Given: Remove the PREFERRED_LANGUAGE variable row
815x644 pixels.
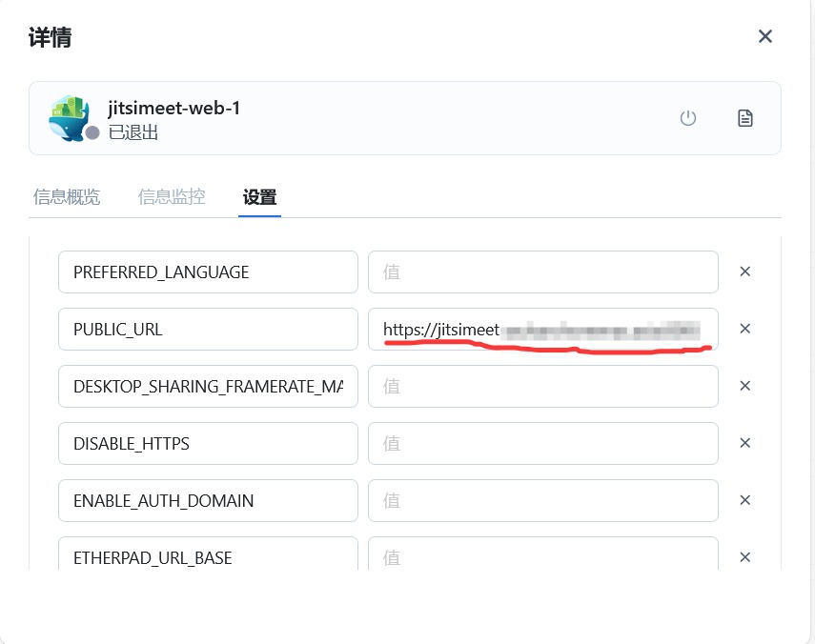Looking at the screenshot, I should pyautogui.click(x=745, y=272).
